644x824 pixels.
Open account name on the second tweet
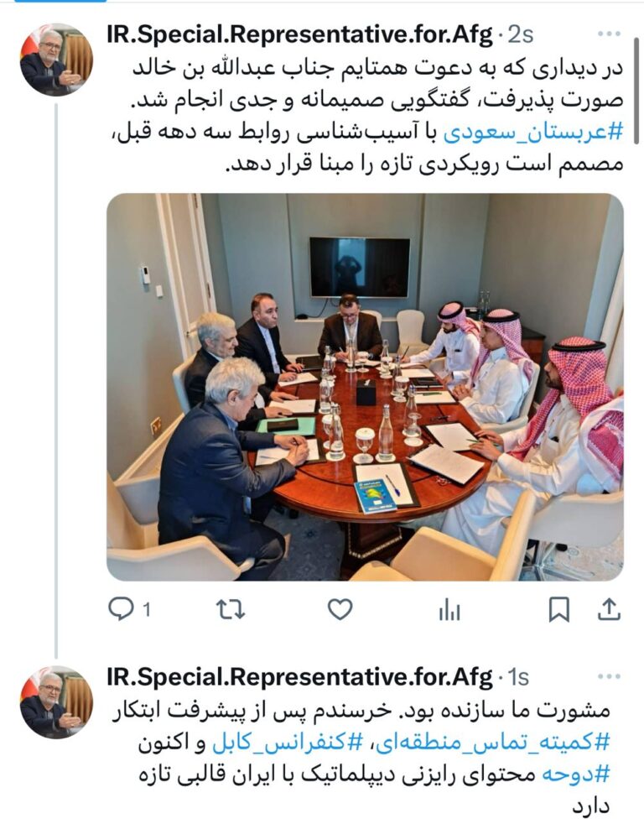coord(299,678)
